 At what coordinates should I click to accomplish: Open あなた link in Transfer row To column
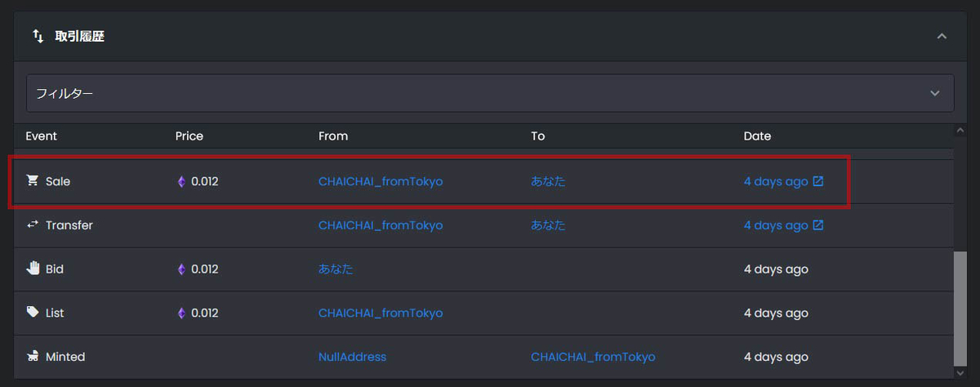coord(548,225)
